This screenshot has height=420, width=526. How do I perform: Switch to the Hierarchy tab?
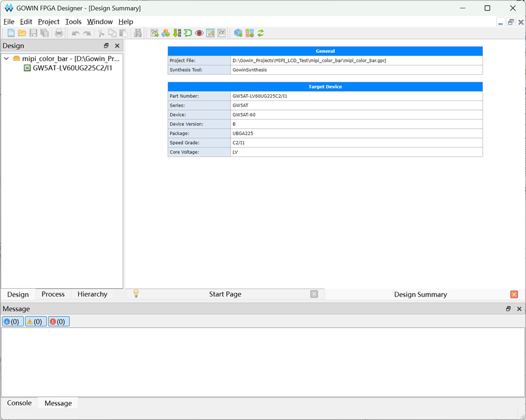pyautogui.click(x=92, y=294)
